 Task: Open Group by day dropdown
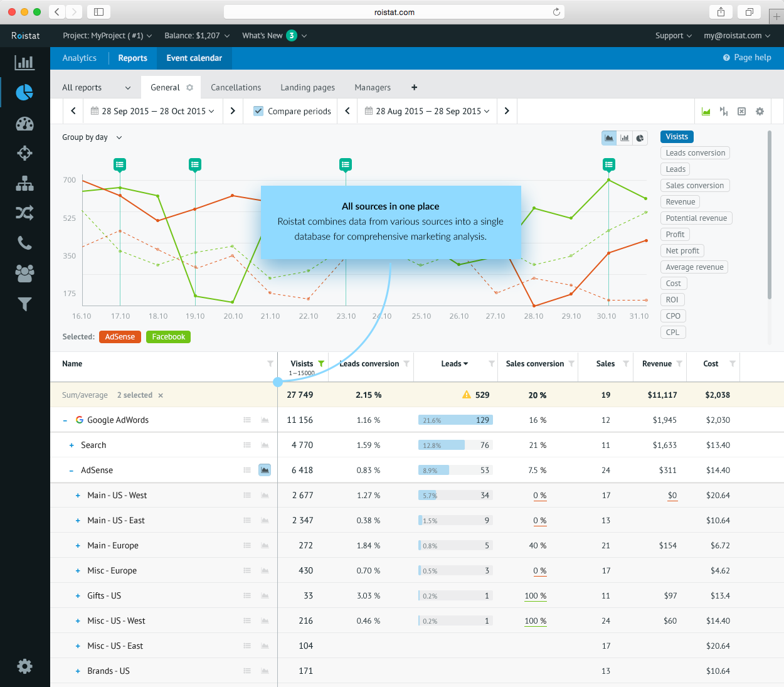[92, 137]
